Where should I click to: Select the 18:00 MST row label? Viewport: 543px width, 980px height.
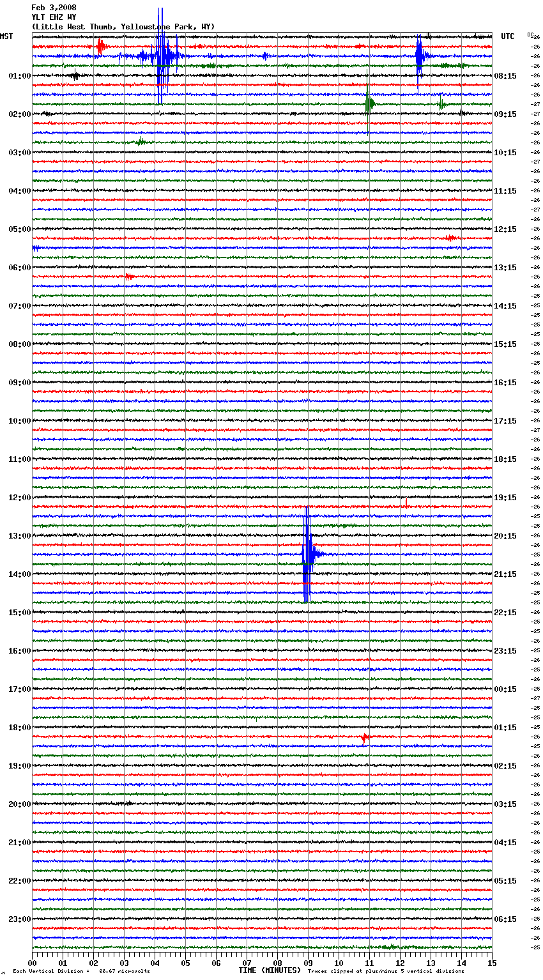[20, 728]
